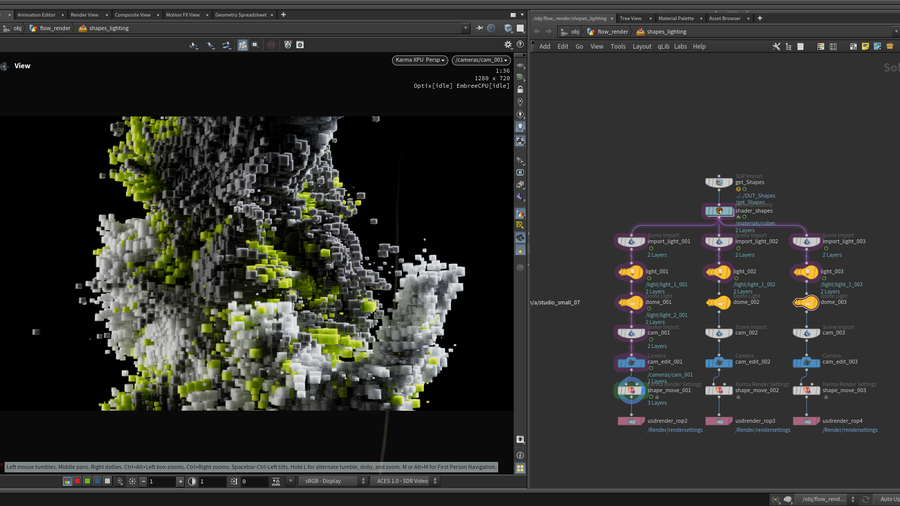Switch to the Geometry Spreadsheet tab

click(240, 15)
